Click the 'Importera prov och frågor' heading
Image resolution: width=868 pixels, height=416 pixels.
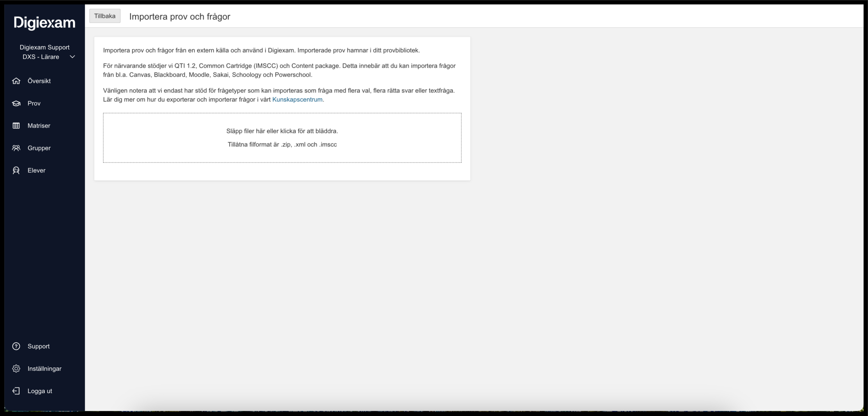point(180,16)
